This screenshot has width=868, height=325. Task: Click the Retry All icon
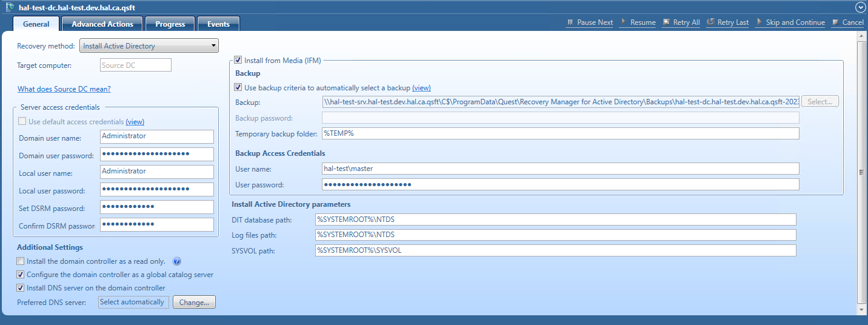point(666,22)
